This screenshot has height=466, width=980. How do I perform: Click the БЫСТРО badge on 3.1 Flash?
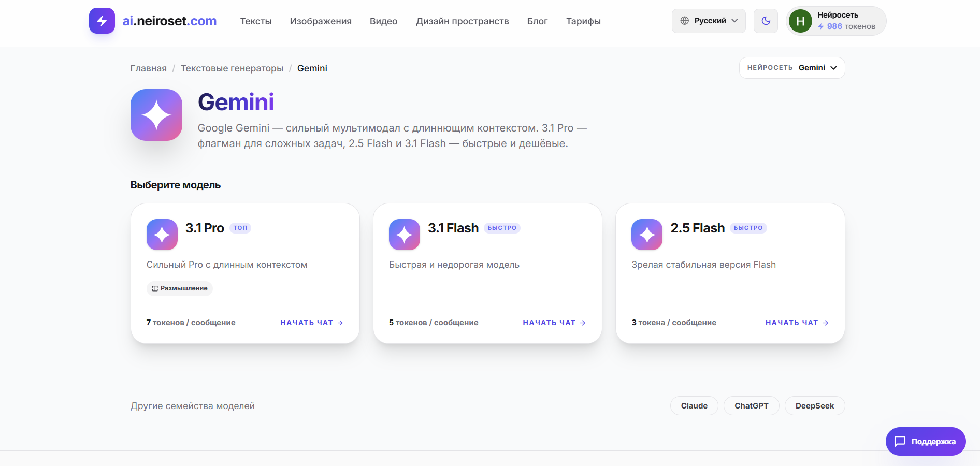(502, 228)
